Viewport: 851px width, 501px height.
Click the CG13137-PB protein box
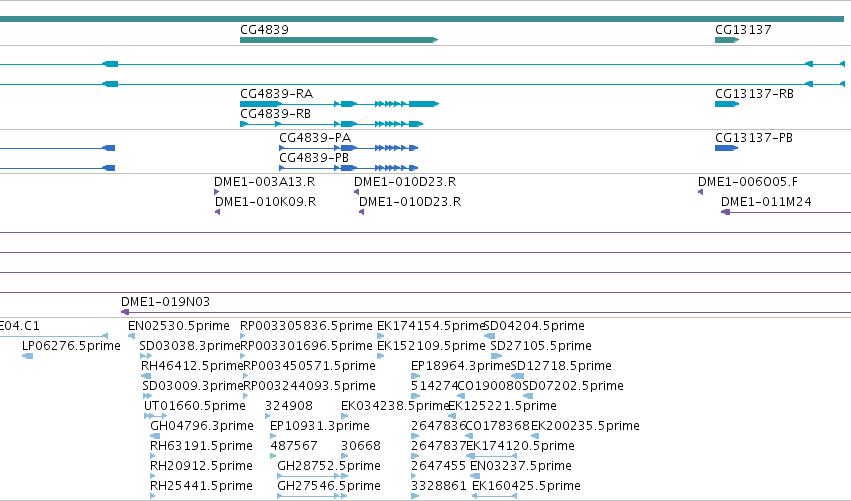point(726,148)
